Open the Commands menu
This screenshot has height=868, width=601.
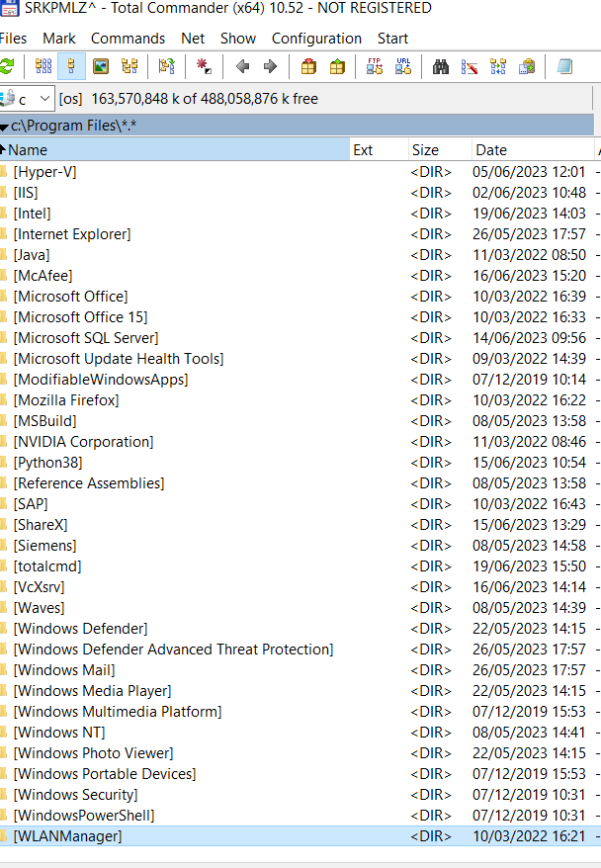128,39
